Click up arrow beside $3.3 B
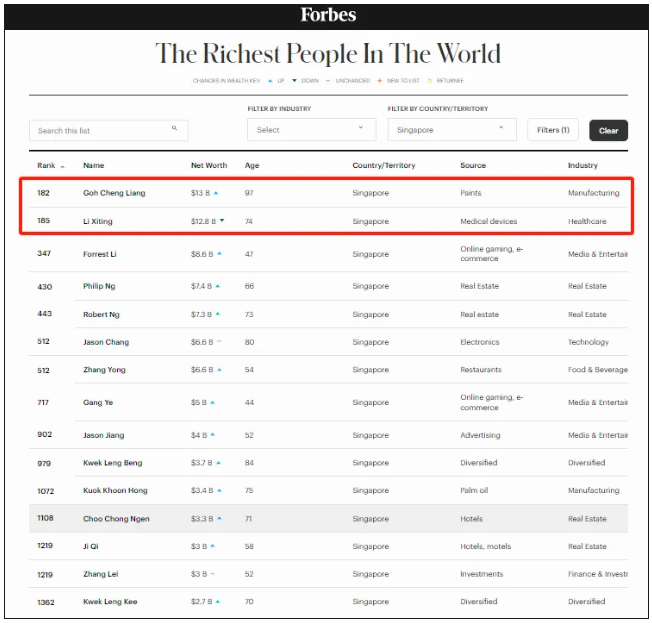 [x=220, y=519]
